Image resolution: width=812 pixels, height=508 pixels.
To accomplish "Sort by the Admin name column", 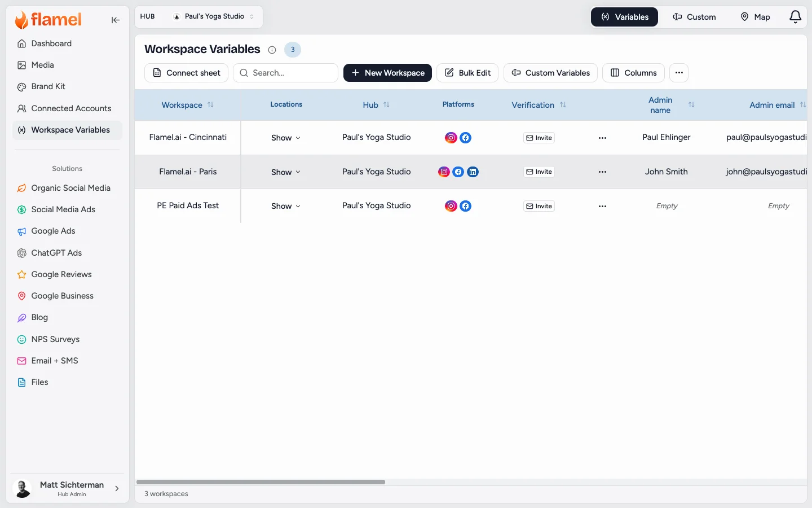I will coord(691,105).
